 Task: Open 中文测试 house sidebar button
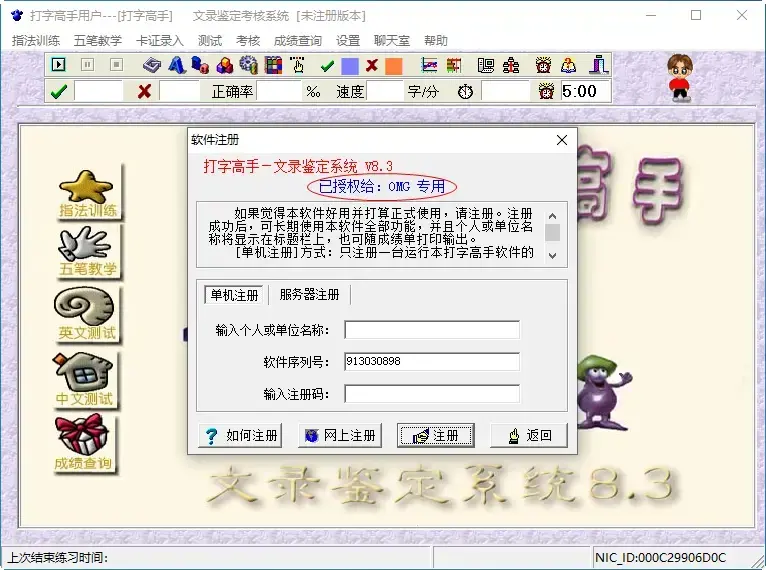pos(85,380)
